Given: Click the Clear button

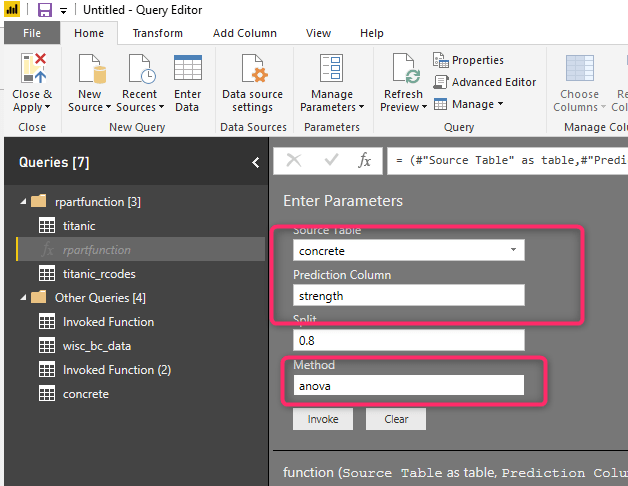Looking at the screenshot, I should coord(396,419).
